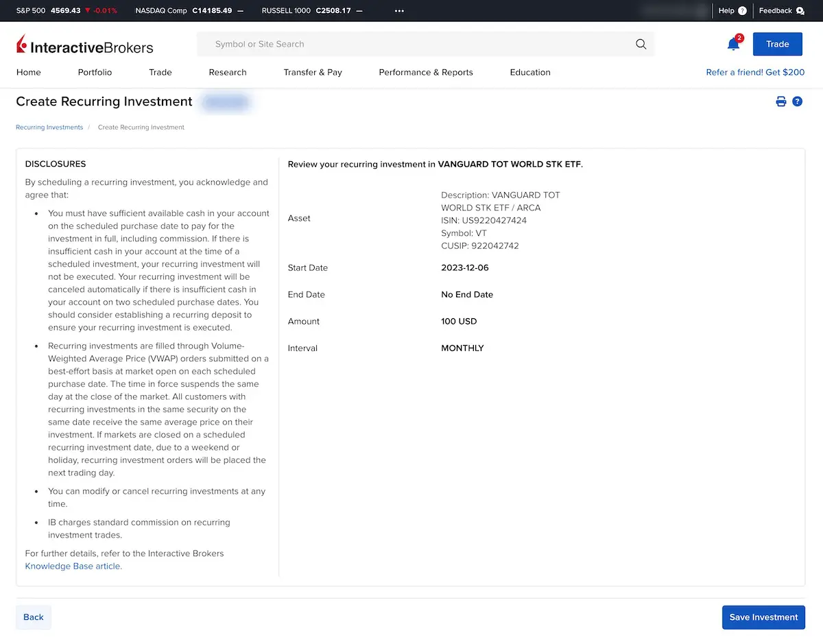Open the Home menu

click(29, 72)
